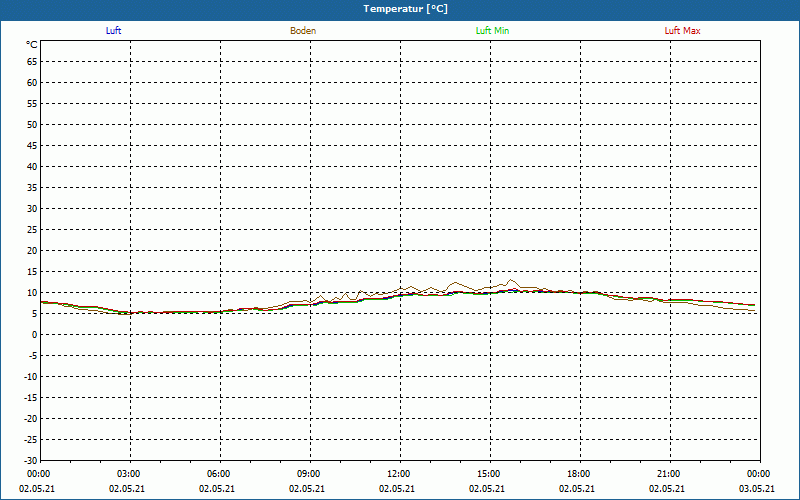
Task: Click the 03:00 time axis label
Action: click(x=129, y=474)
